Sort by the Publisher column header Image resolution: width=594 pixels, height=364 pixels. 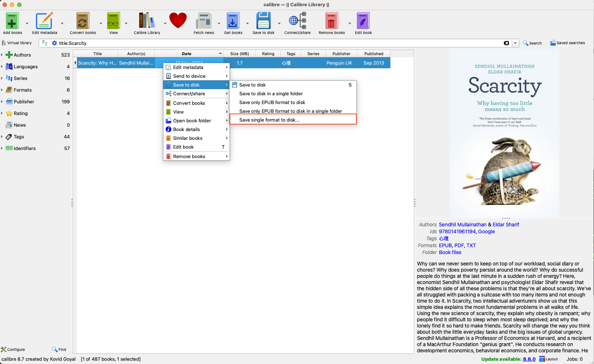[341, 54]
